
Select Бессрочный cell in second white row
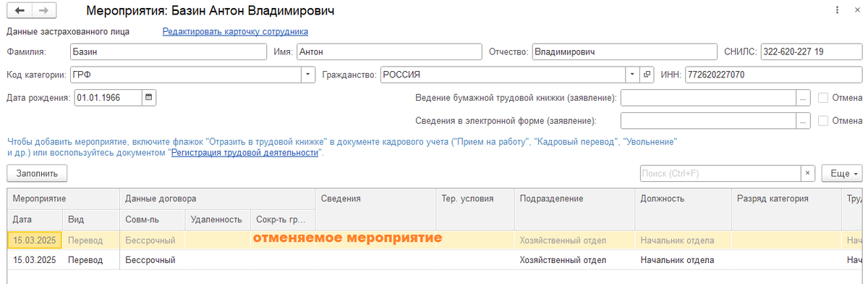click(x=153, y=259)
